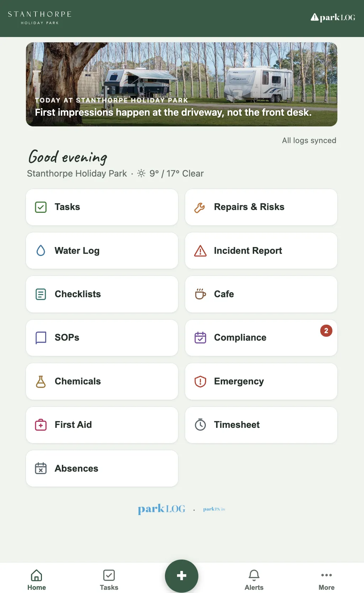
Task: Tap the green plus add button
Action: pos(182,576)
